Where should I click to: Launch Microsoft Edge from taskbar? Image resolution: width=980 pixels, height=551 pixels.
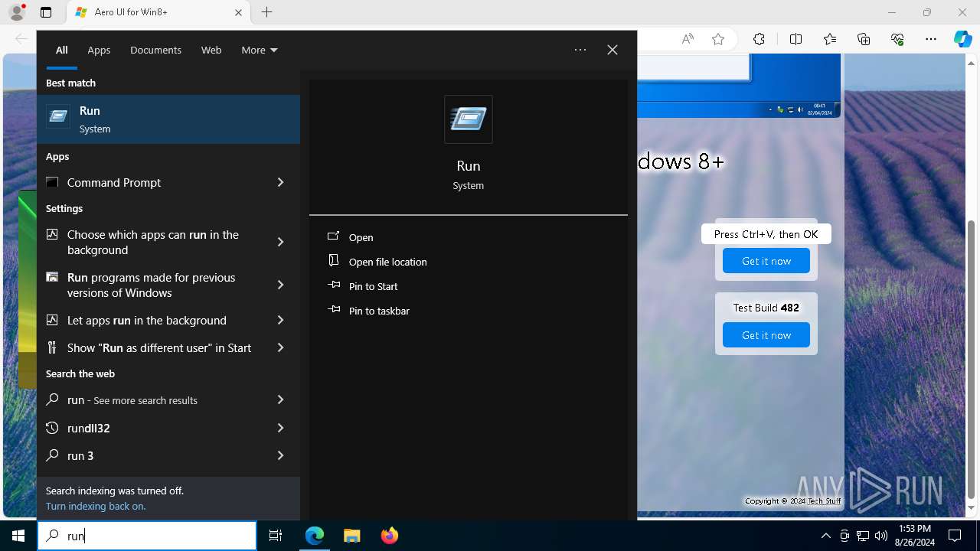pos(315,536)
